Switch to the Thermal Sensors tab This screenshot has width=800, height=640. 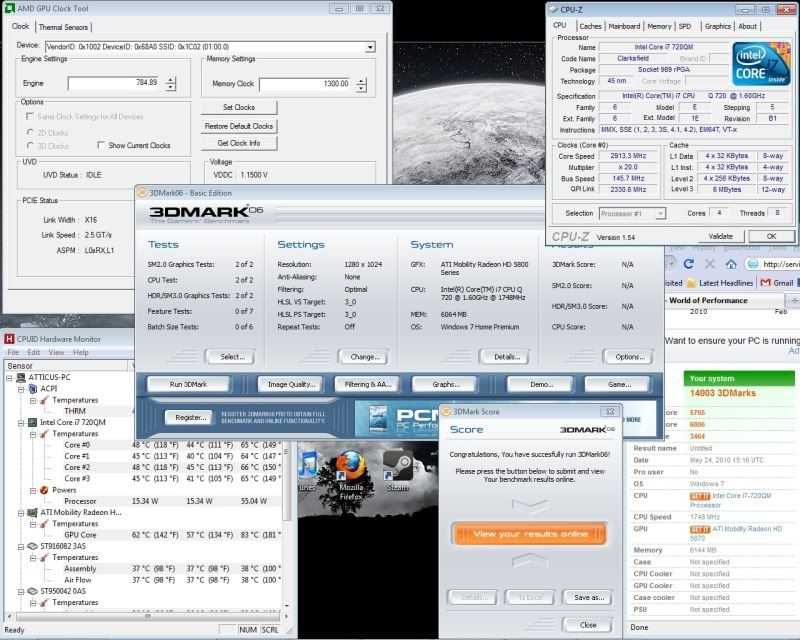pos(63,27)
